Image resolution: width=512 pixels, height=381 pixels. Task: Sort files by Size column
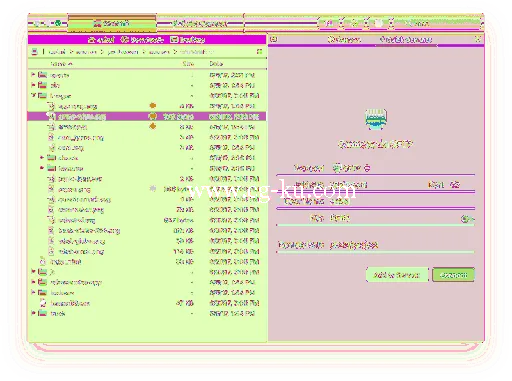[188, 63]
